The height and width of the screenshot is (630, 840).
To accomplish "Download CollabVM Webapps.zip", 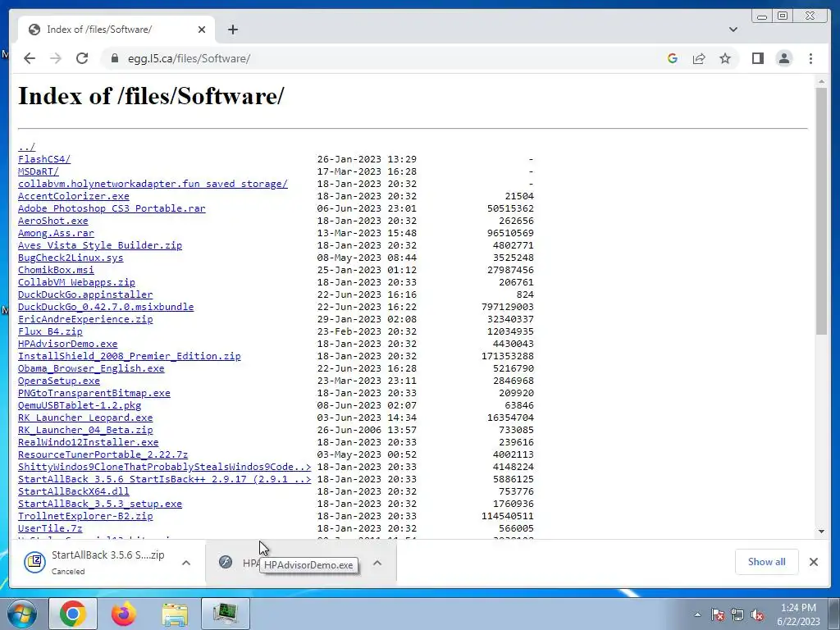I will coord(76,282).
